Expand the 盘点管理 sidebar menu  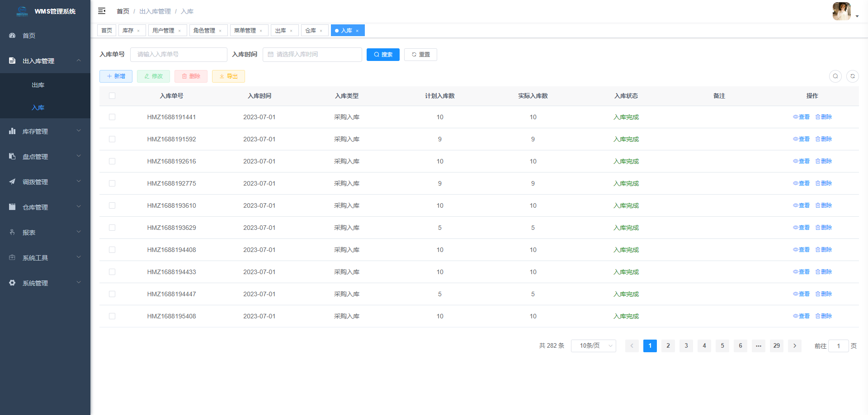45,157
